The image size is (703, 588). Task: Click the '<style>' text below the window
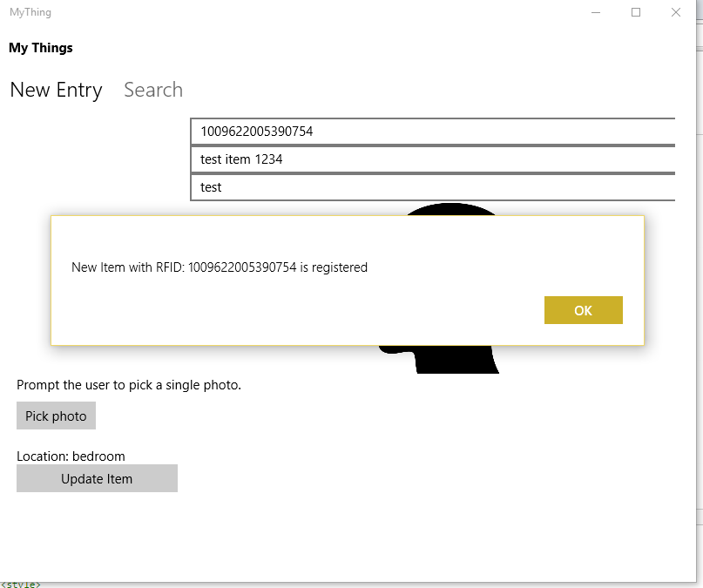coord(20,584)
